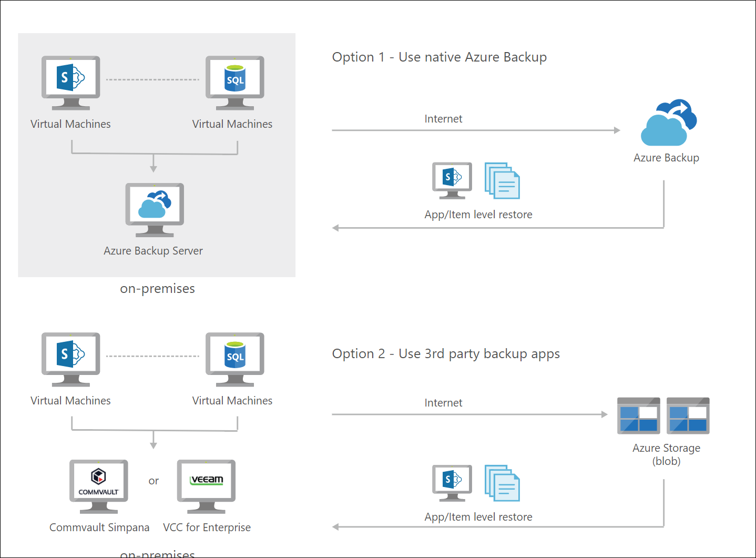Click the SharePoint virtual machine icon in Option 1 on-premises box

pos(71,83)
